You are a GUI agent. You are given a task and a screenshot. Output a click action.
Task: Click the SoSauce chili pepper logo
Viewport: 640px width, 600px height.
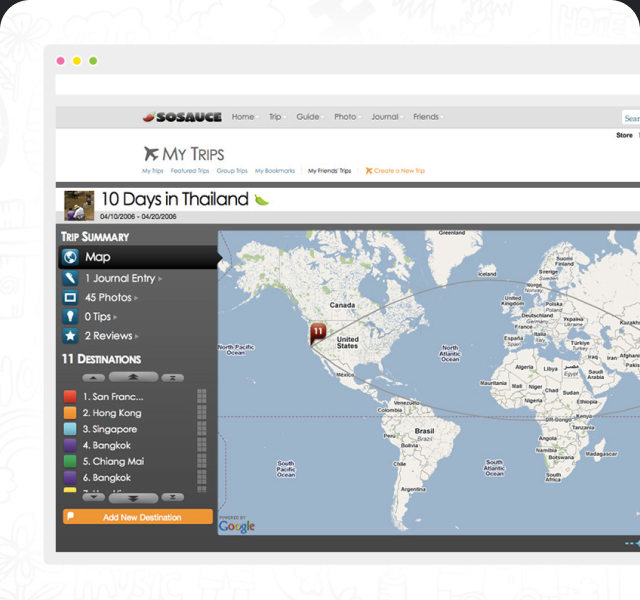[x=182, y=117]
